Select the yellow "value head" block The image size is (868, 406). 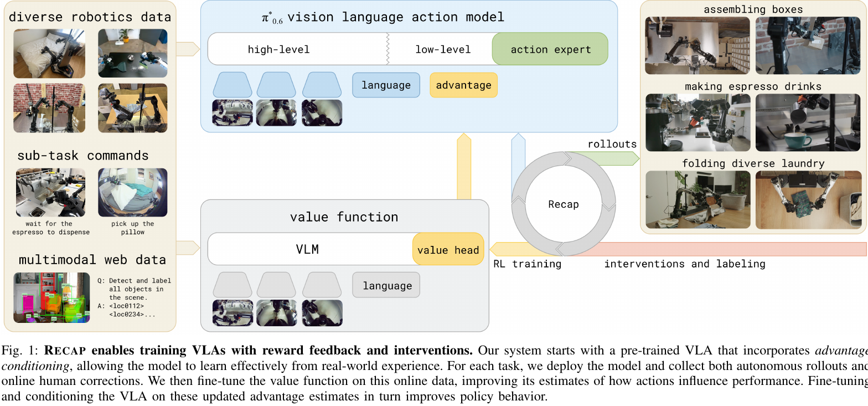point(448,250)
